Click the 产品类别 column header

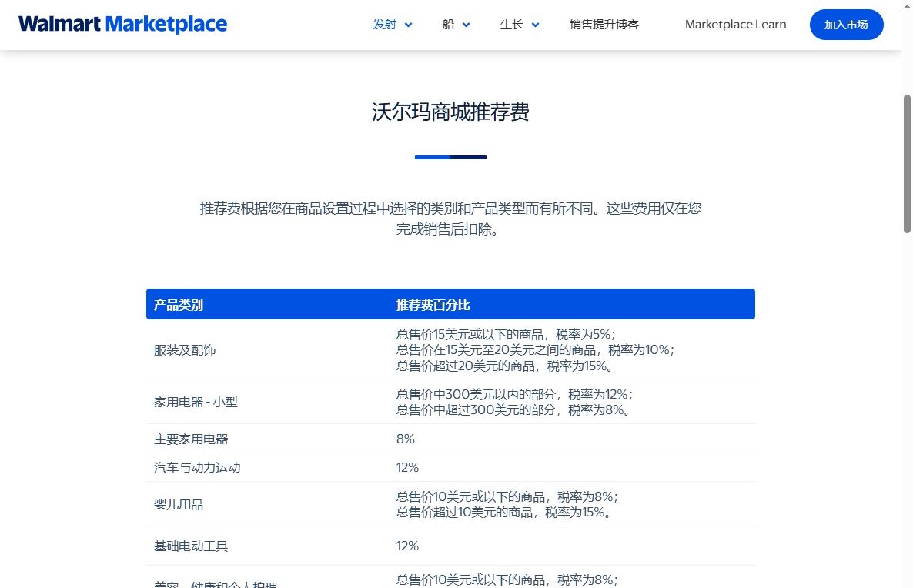178,305
